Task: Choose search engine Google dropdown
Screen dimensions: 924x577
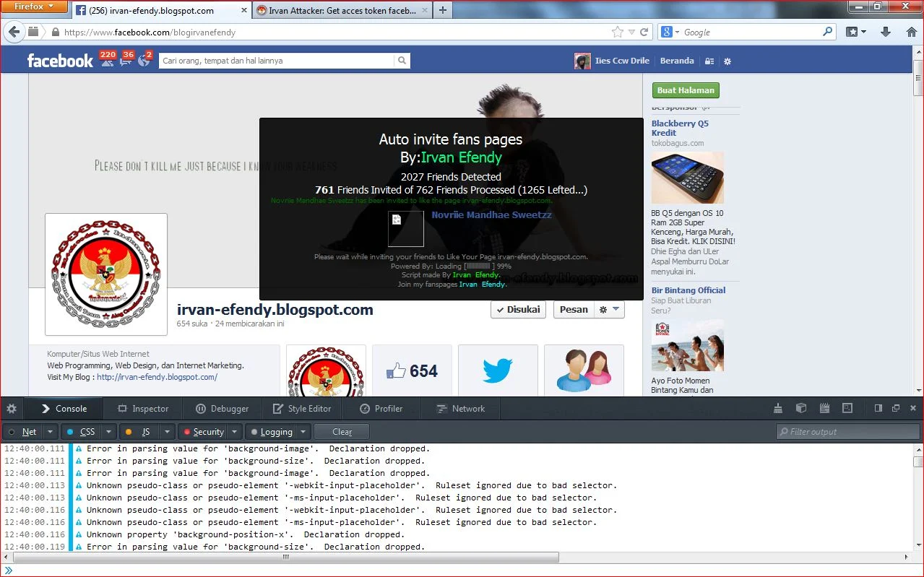Action: click(x=670, y=32)
